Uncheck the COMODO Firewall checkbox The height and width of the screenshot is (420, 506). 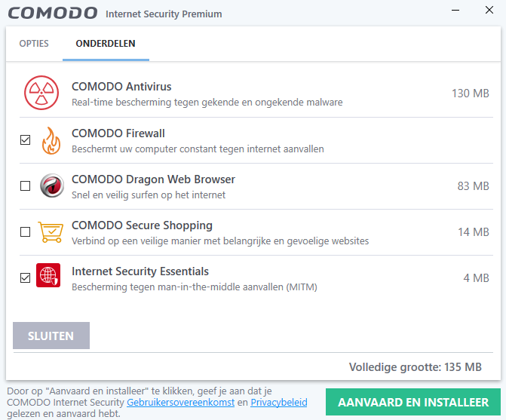click(26, 139)
